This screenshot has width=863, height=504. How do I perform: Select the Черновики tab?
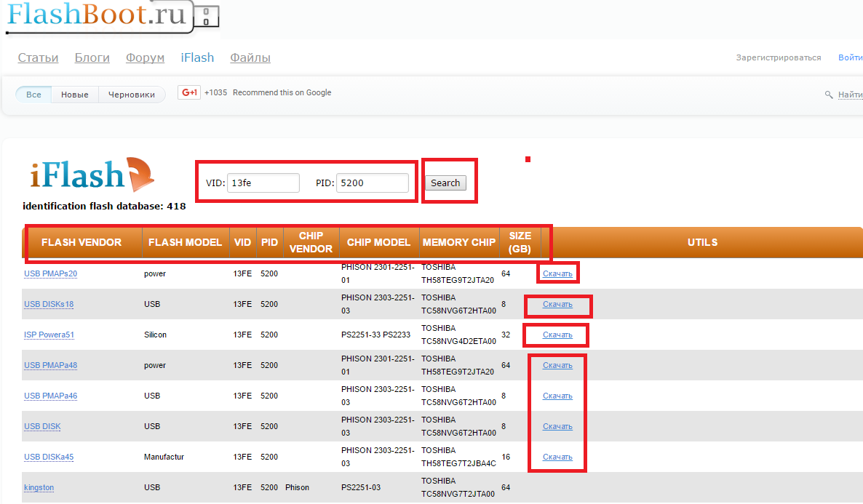[x=132, y=95]
